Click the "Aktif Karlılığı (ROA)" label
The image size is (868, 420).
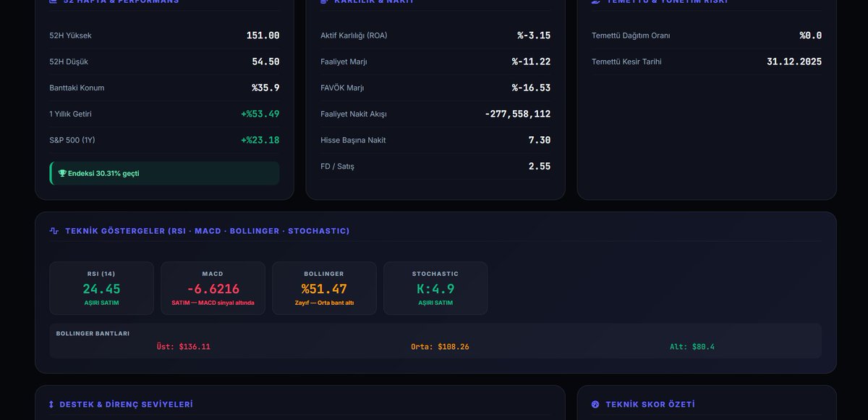coord(354,35)
